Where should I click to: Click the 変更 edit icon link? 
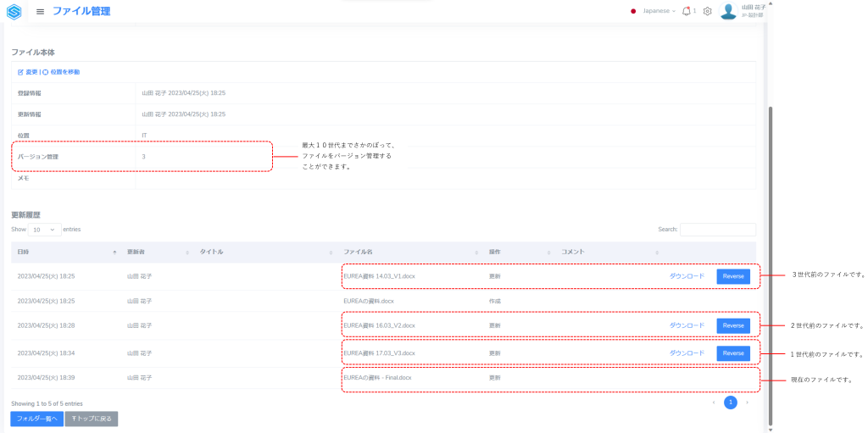tap(28, 72)
